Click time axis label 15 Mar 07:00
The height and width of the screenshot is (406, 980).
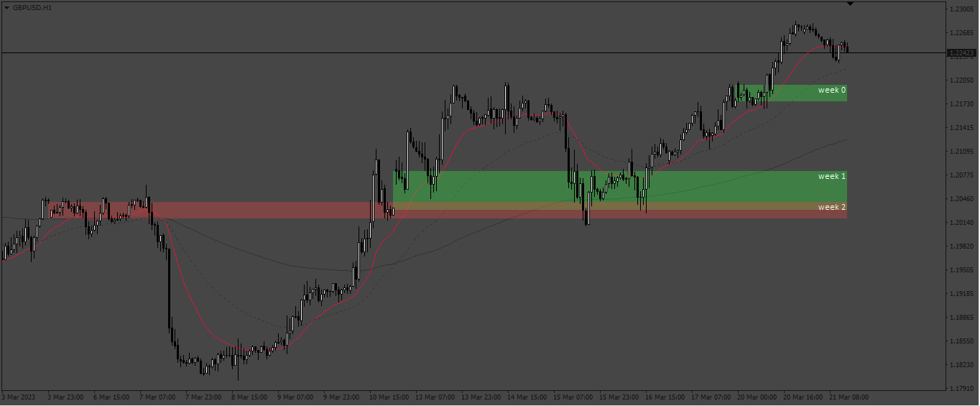573,396
